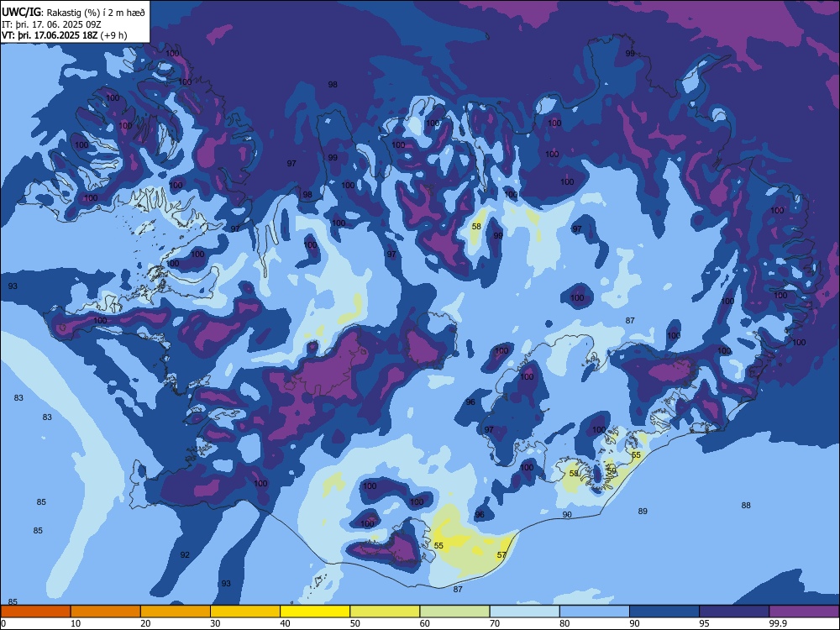Pick the 60–70% light green legend swatch
This screenshot has height=630, width=840.
tap(454, 612)
